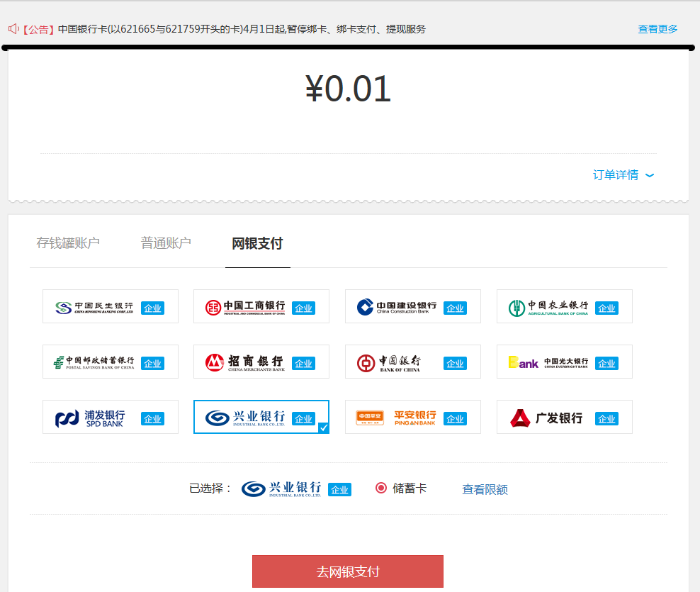Screen dimensions: 700x592
Task: Select the checked 兴业银行 bank option
Action: [x=261, y=418]
